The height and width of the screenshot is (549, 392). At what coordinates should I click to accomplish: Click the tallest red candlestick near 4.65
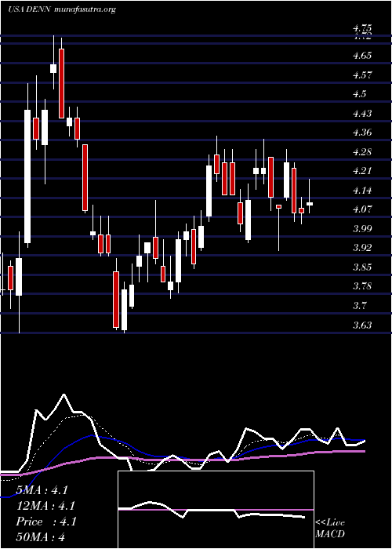coord(62,83)
